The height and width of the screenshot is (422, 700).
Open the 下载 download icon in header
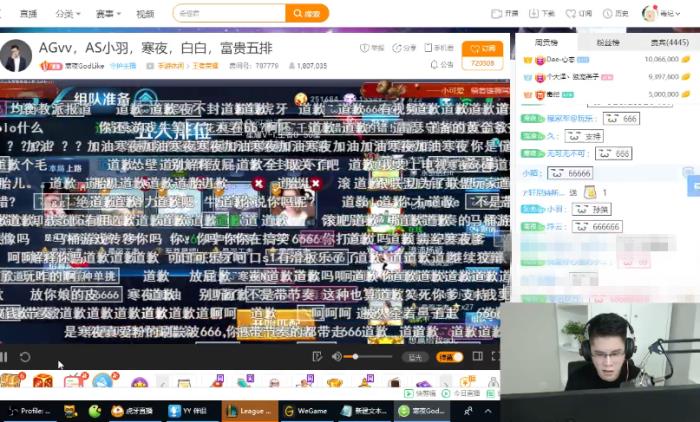[543, 14]
